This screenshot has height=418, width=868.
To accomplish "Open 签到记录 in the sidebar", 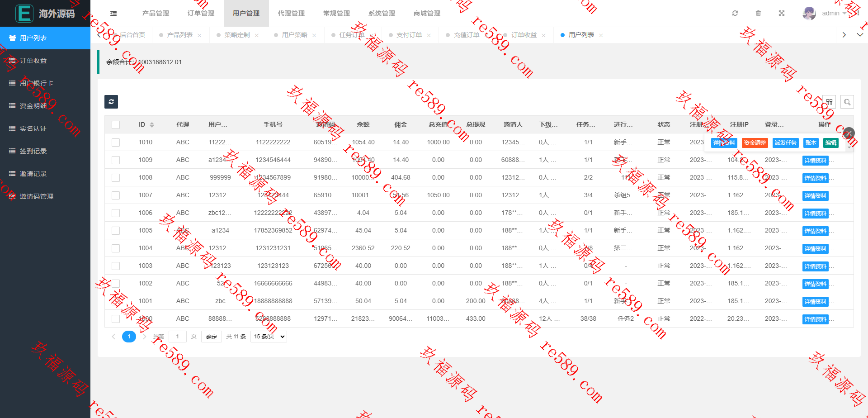I will tap(45, 151).
